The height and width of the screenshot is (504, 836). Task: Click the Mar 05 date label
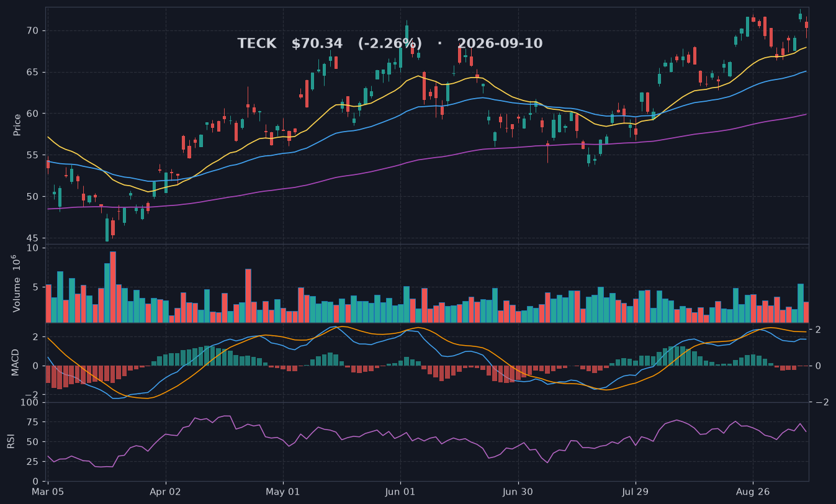click(48, 491)
